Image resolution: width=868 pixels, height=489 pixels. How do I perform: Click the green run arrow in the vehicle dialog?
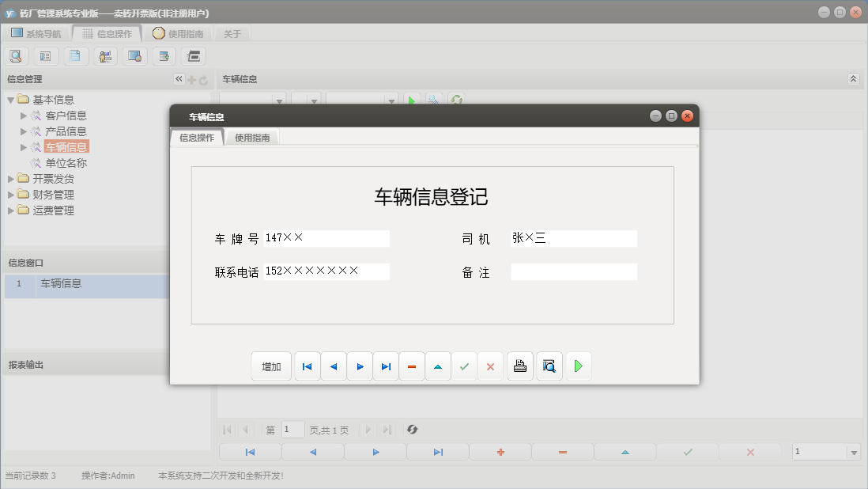pyautogui.click(x=579, y=366)
